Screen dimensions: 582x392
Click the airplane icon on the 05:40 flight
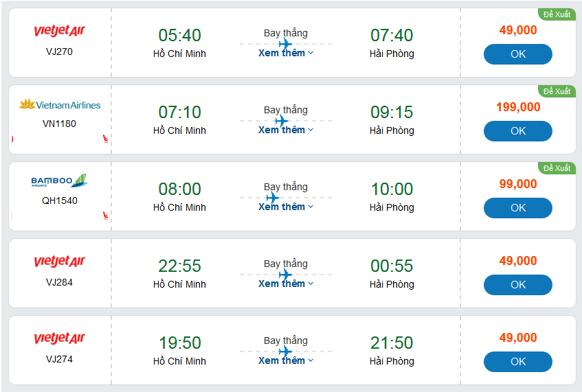click(286, 44)
